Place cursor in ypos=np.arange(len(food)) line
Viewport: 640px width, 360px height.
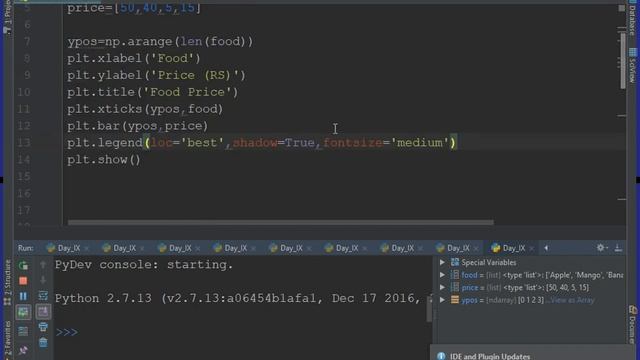[x=160, y=42]
